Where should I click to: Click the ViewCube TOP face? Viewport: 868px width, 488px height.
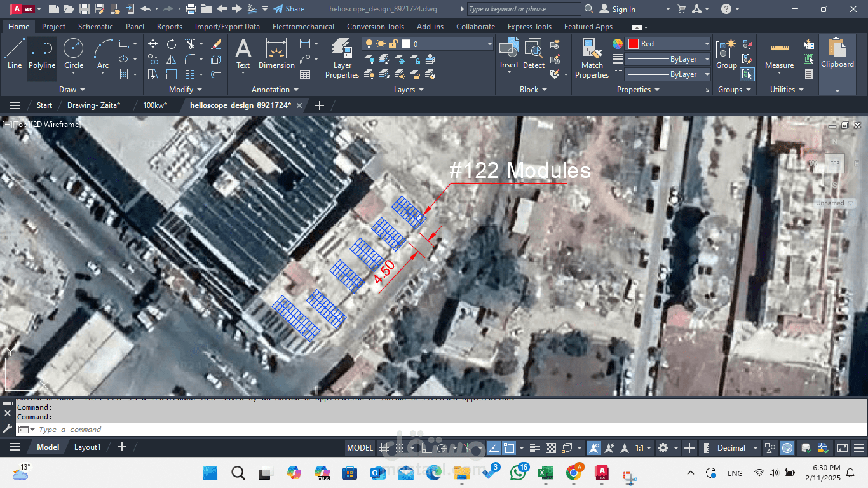pos(834,163)
